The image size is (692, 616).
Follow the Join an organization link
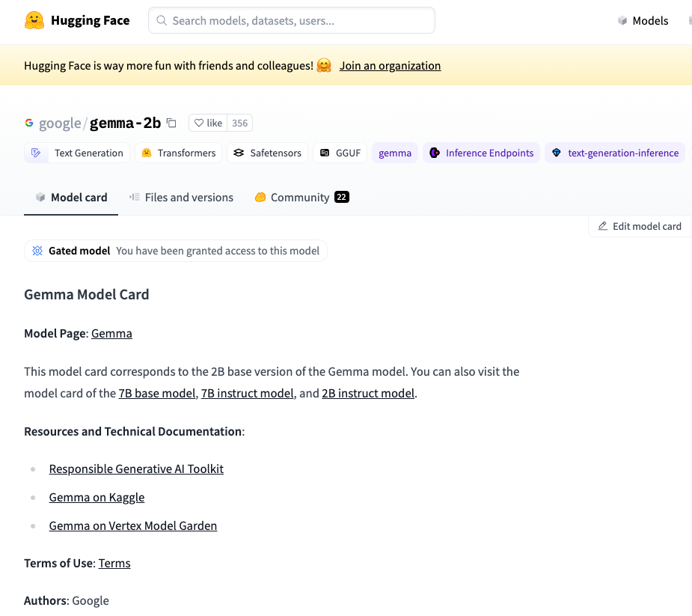click(390, 65)
